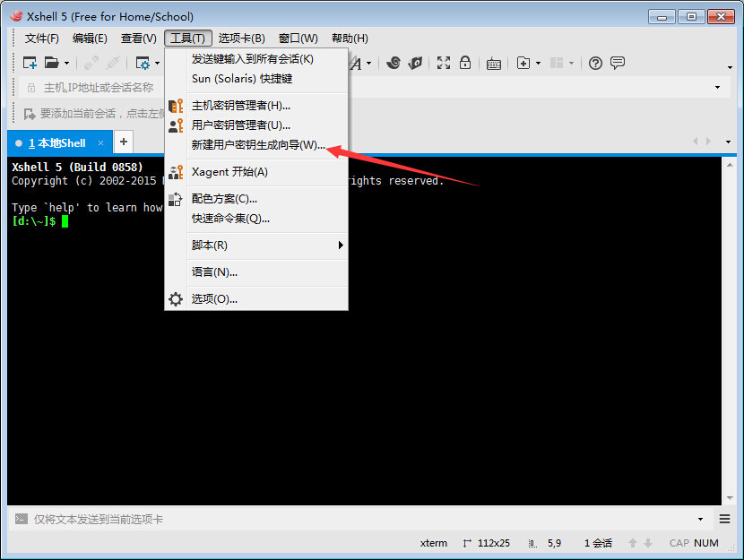The width and height of the screenshot is (744, 560).
Task: Click the feedback speech bubble icon
Action: click(618, 63)
